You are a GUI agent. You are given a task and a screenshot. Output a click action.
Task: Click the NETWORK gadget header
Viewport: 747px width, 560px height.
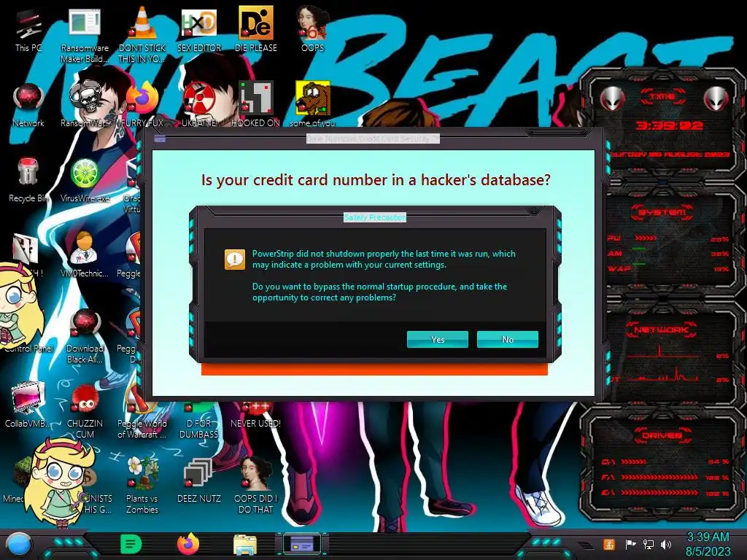662,330
